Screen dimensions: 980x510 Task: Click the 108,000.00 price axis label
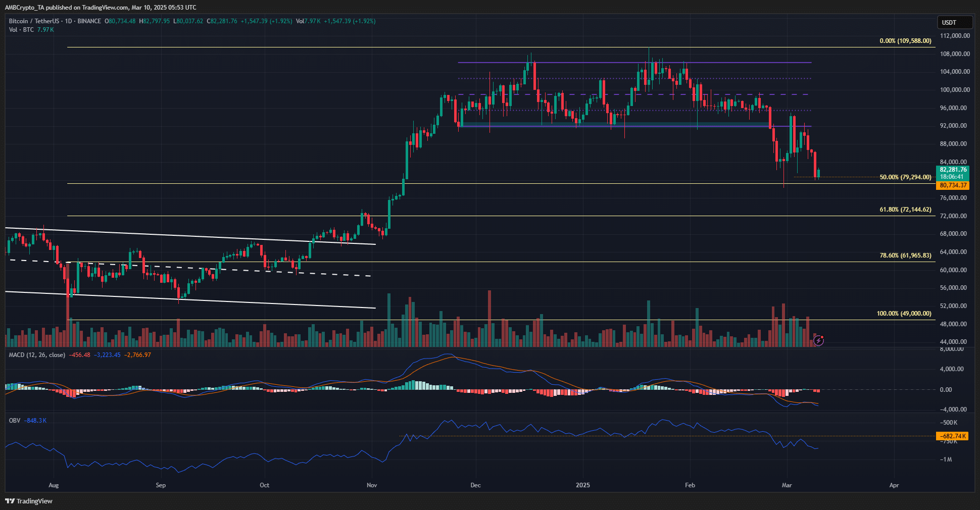pos(955,54)
